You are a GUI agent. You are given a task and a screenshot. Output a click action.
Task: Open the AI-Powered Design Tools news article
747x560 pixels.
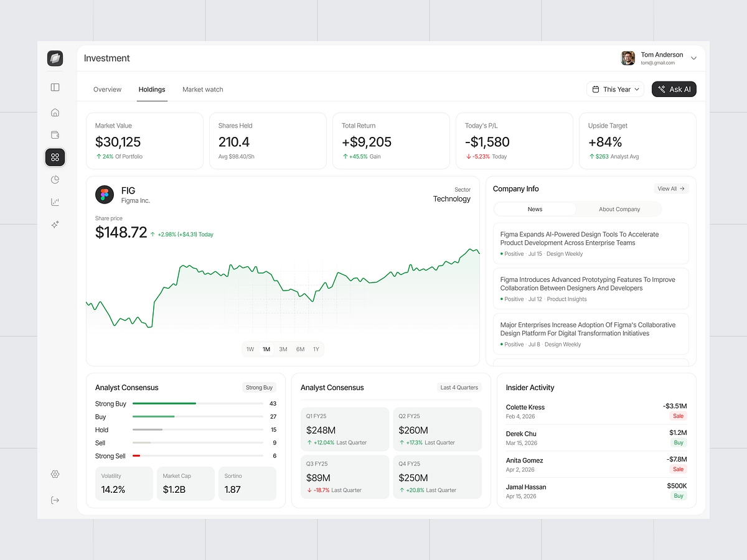[591, 243]
